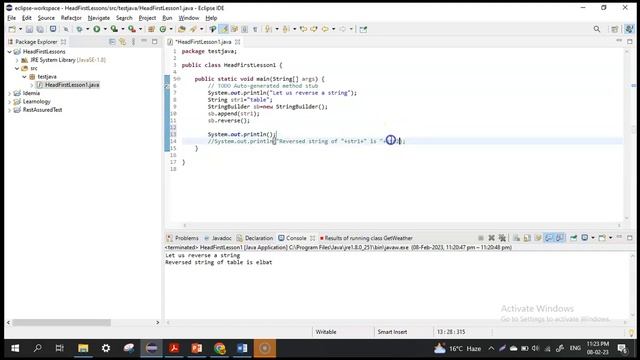Toggle Scroll Lock in Console

[x=527, y=238]
